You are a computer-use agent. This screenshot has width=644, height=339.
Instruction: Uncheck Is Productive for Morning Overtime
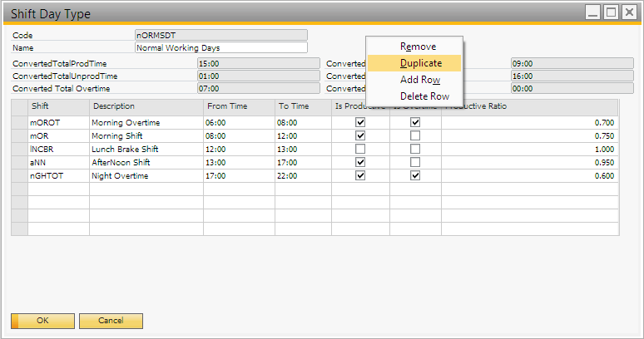360,122
